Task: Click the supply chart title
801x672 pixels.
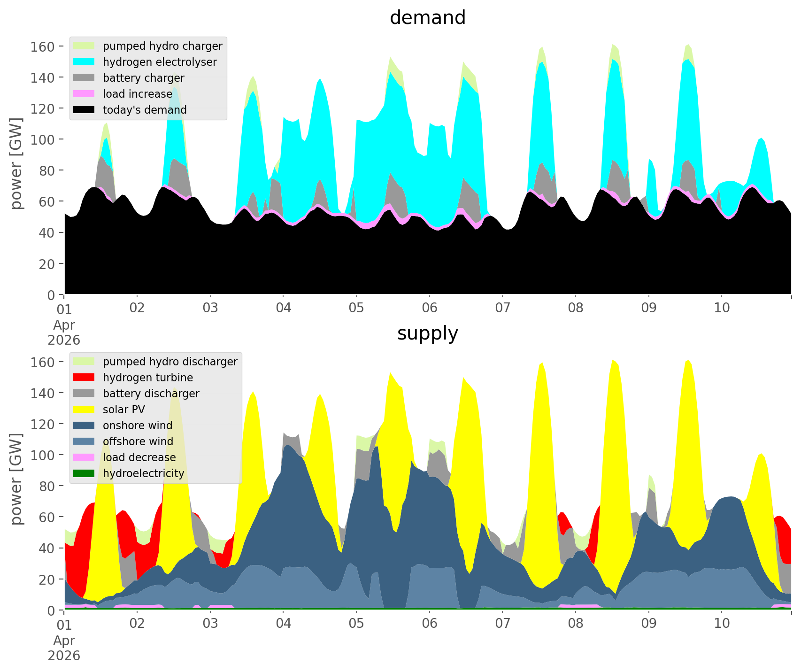Action: click(x=427, y=333)
